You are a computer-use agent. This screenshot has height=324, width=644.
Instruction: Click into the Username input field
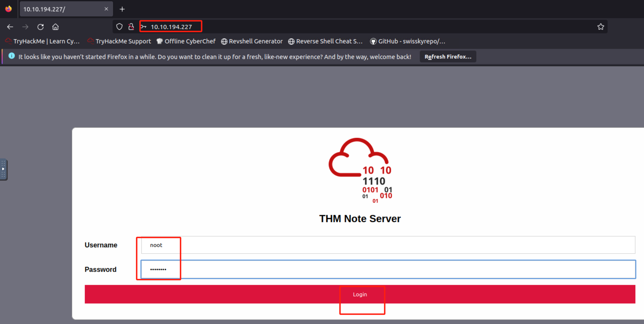388,245
